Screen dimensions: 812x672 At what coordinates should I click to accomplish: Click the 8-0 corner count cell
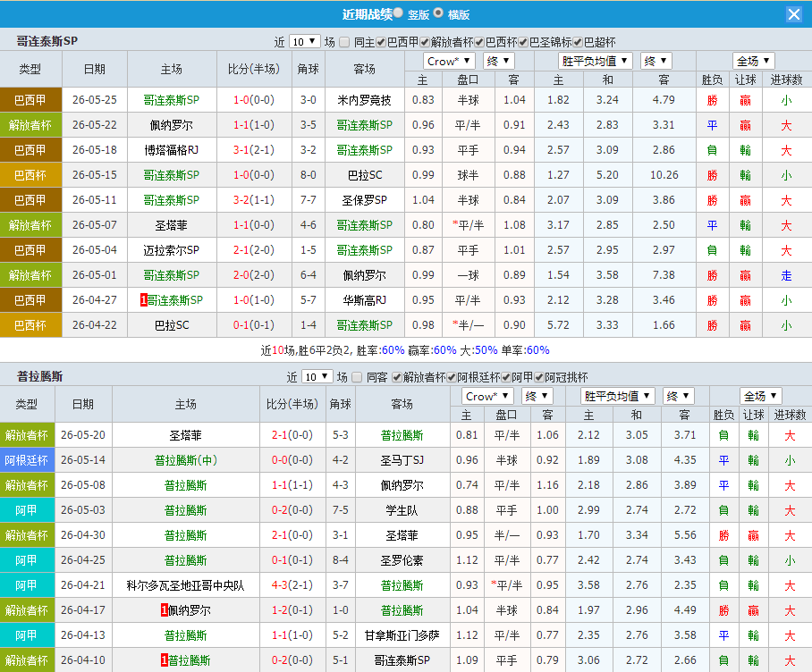click(309, 175)
